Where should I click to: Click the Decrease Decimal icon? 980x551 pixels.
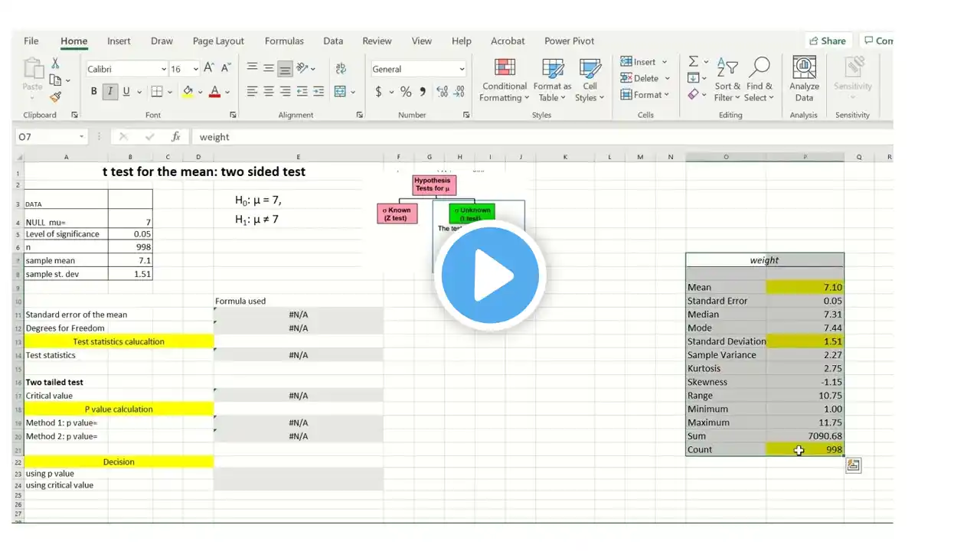459,92
